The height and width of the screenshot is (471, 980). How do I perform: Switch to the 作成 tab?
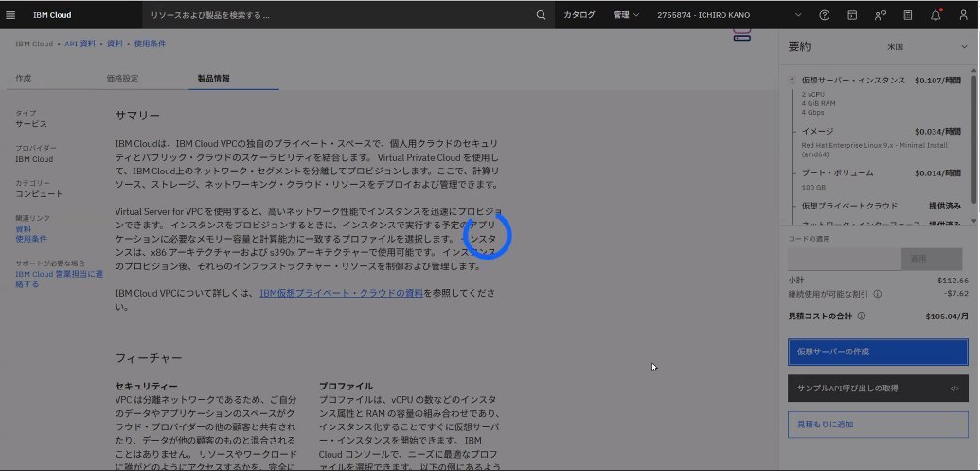tap(23, 79)
